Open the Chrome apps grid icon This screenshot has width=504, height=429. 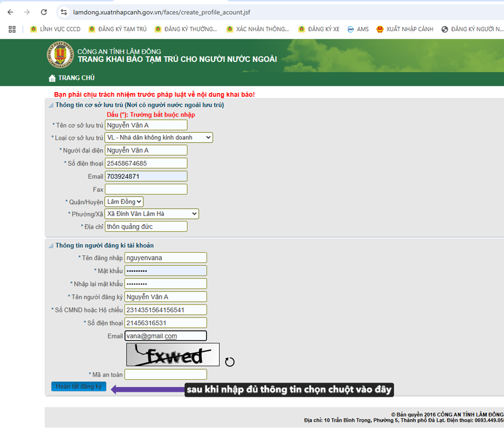pos(12,29)
